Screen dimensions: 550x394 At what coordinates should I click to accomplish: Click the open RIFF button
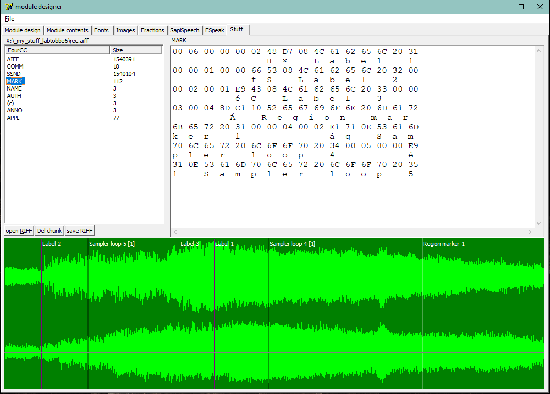click(x=19, y=231)
